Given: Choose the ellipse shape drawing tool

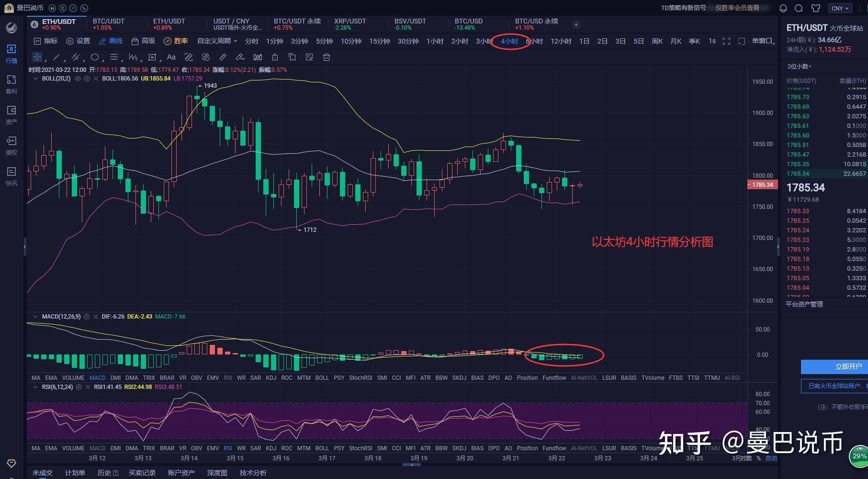Looking at the screenshot, I should [95, 57].
